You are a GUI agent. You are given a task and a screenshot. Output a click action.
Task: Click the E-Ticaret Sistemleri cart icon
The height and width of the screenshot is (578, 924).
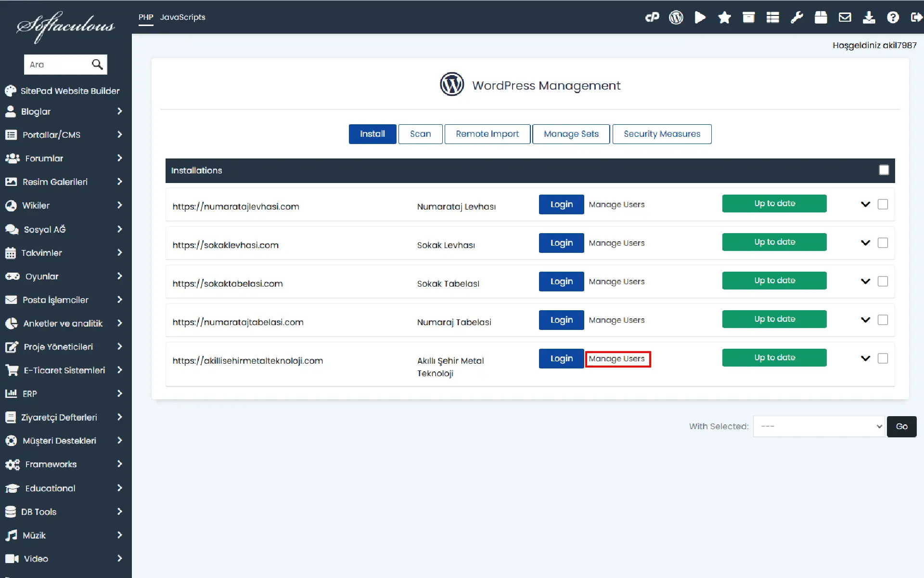[x=12, y=370]
